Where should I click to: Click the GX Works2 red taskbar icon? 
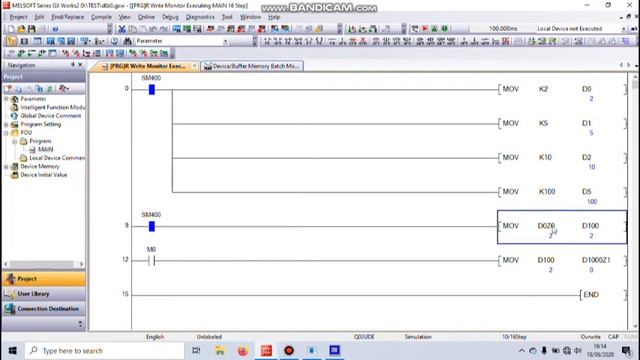266,351
